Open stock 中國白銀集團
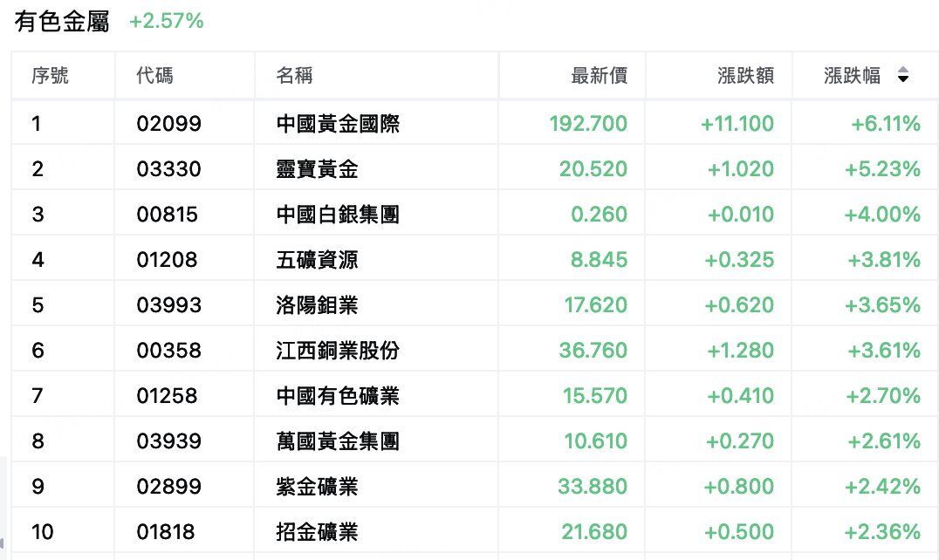This screenshot has height=560, width=939. pyautogui.click(x=338, y=215)
